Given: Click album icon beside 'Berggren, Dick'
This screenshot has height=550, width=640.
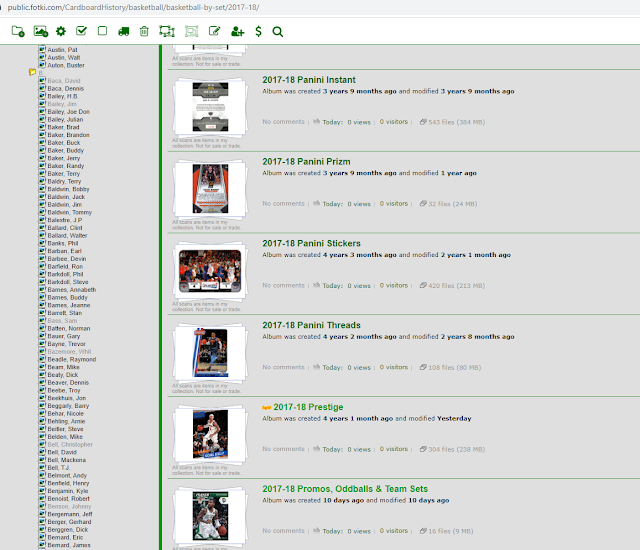Looking at the screenshot, I should point(42,530).
